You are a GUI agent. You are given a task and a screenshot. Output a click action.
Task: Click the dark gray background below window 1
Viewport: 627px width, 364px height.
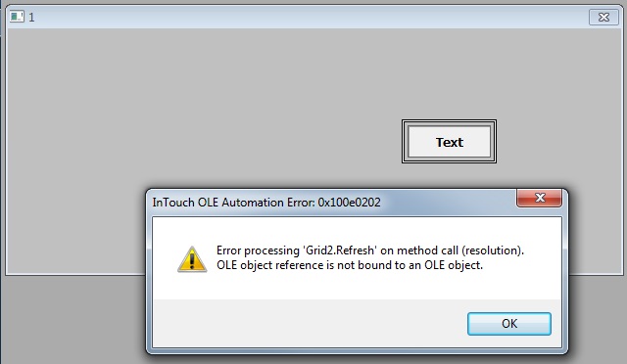click(x=72, y=320)
